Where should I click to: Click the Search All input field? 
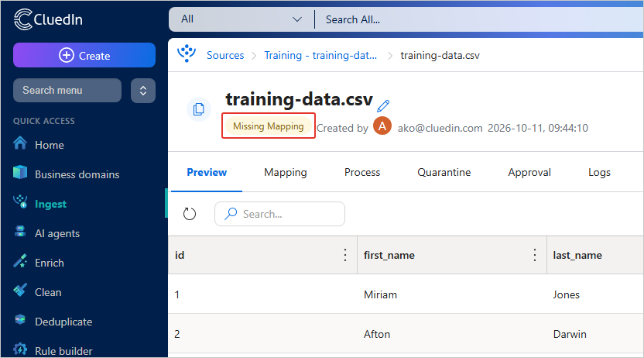pos(481,19)
